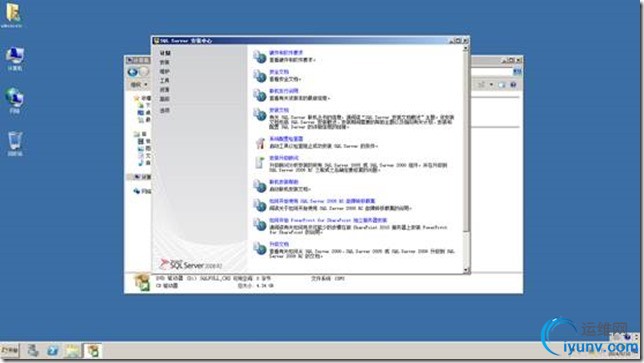Click the 开始 Start button on the taskbar

point(10,351)
